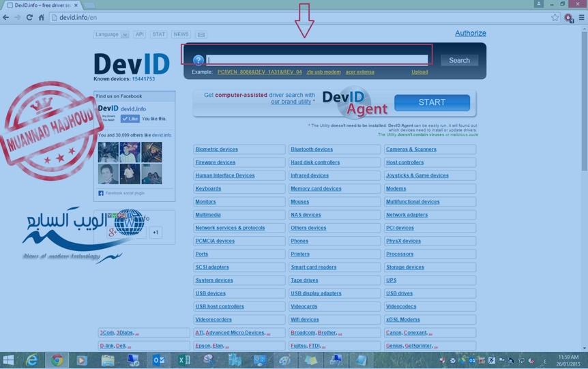Open the Language dropdown

[x=111, y=35]
